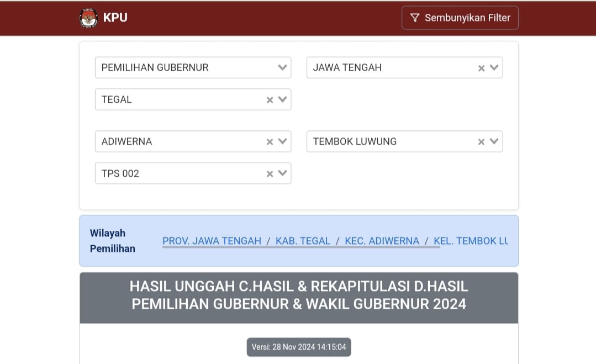Open the Adiwerna district dropdown chevron

(282, 141)
